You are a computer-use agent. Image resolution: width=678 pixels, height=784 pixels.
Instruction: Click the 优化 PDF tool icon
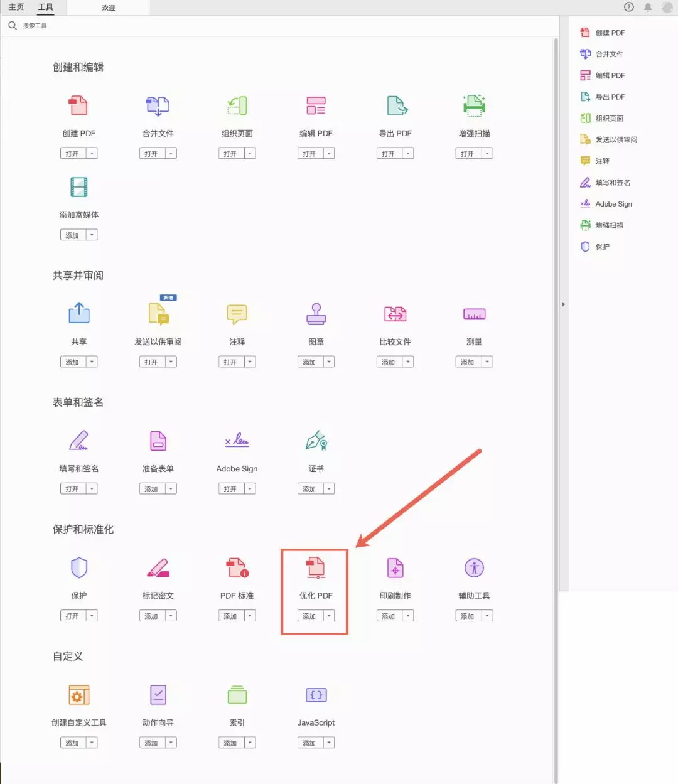tap(315, 568)
